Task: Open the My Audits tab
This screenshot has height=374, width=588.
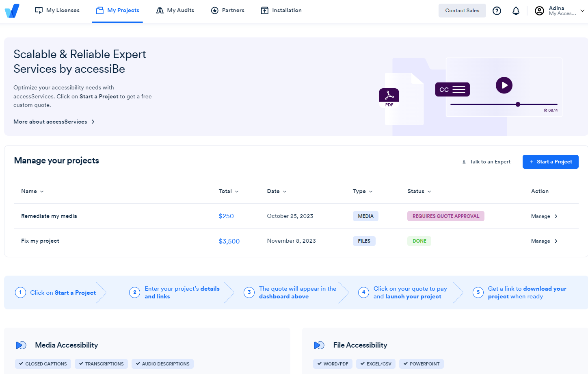Action: (175, 11)
